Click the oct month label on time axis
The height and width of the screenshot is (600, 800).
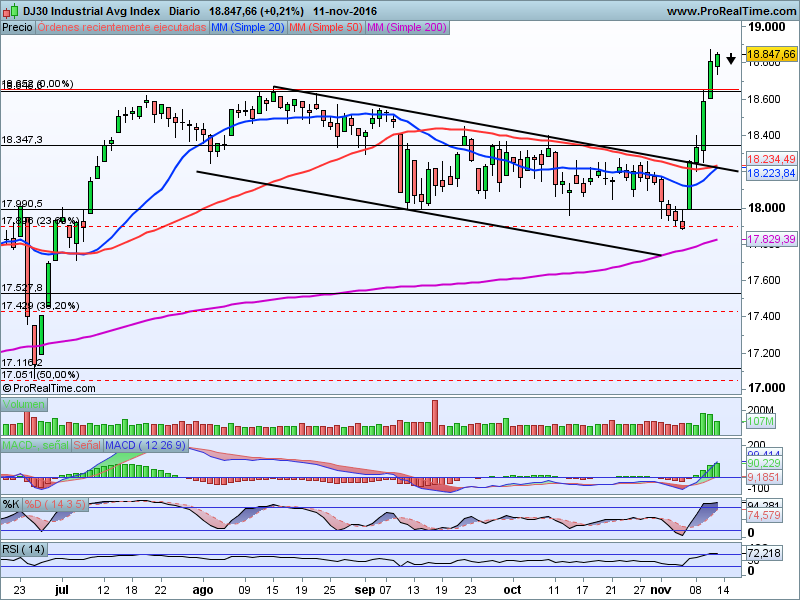tap(512, 590)
